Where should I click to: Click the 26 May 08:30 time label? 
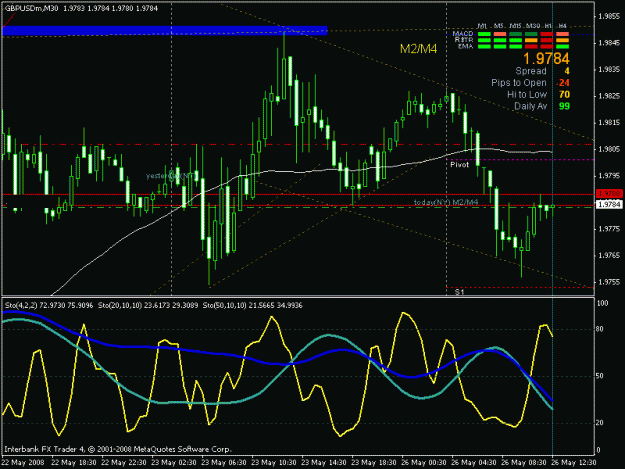524,463
